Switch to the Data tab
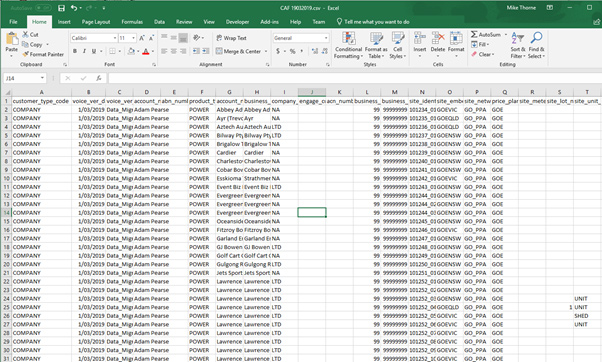The image size is (602, 362). (160, 22)
